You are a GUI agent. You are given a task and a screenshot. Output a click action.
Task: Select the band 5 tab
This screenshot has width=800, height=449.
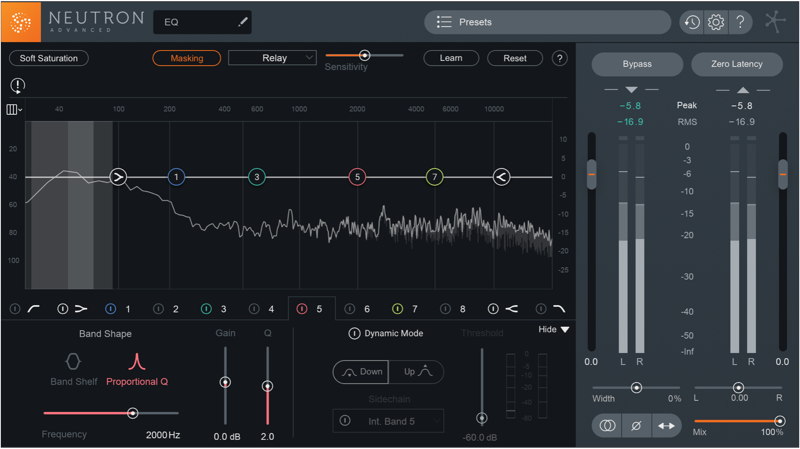pyautogui.click(x=312, y=309)
